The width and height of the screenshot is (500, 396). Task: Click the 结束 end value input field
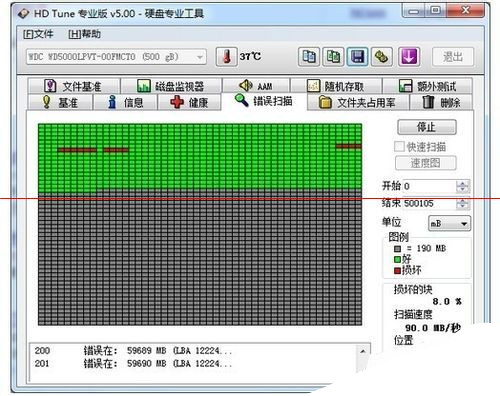[x=430, y=203]
